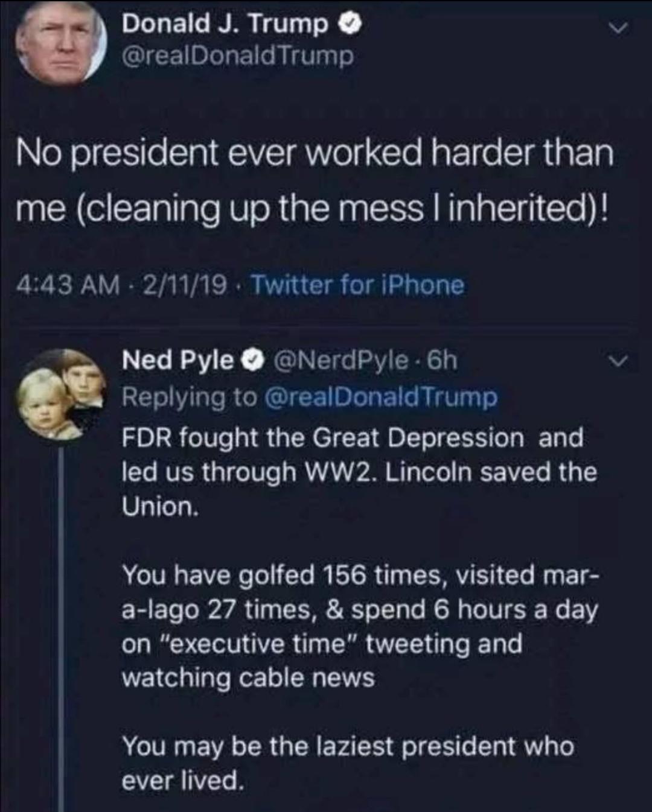This screenshot has width=652, height=812.
Task: Click the 6h timestamp on the reply
Action: (x=443, y=361)
